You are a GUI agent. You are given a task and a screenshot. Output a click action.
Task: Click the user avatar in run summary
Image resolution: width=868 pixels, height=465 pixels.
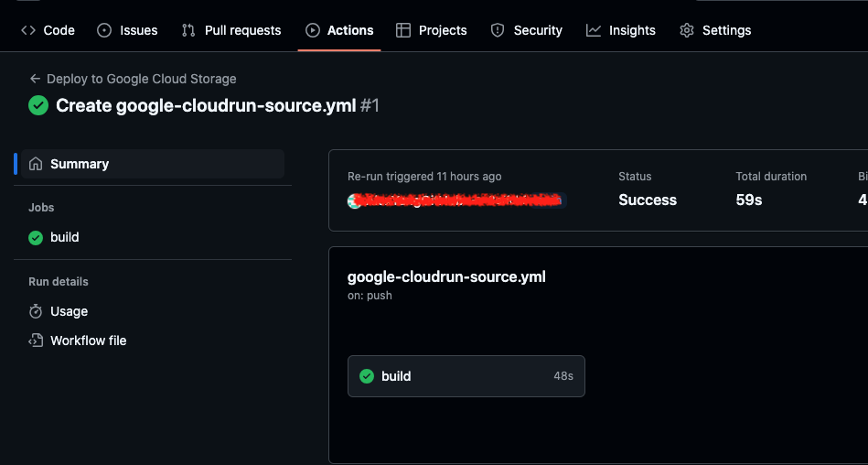point(354,200)
